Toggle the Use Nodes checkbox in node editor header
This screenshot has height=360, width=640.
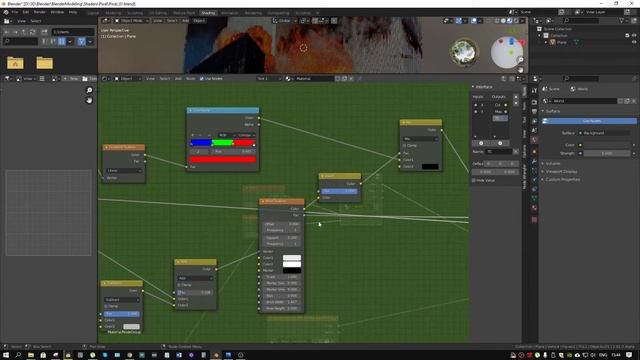pyautogui.click(x=202, y=78)
